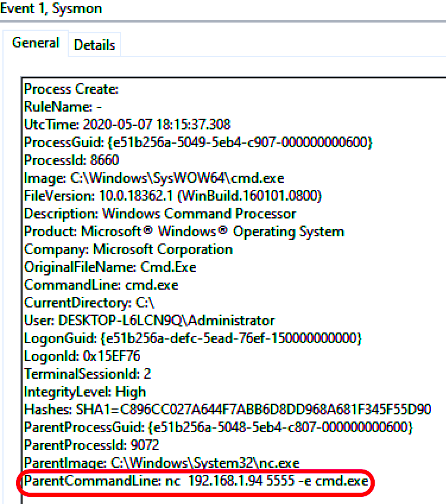Select the 'Process Create:' line
The height and width of the screenshot is (504, 446).
pos(71,89)
